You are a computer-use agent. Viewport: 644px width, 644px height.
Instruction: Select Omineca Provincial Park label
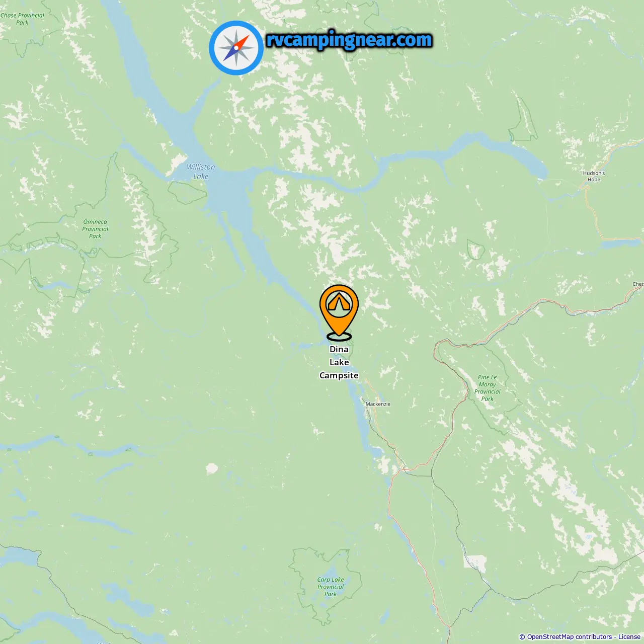click(95, 229)
